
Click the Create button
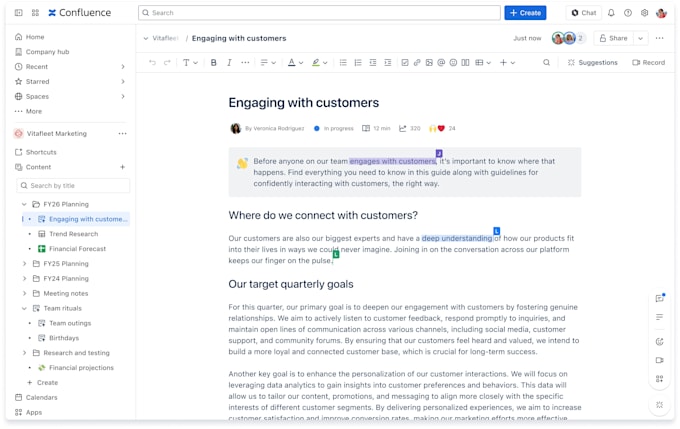[525, 13]
